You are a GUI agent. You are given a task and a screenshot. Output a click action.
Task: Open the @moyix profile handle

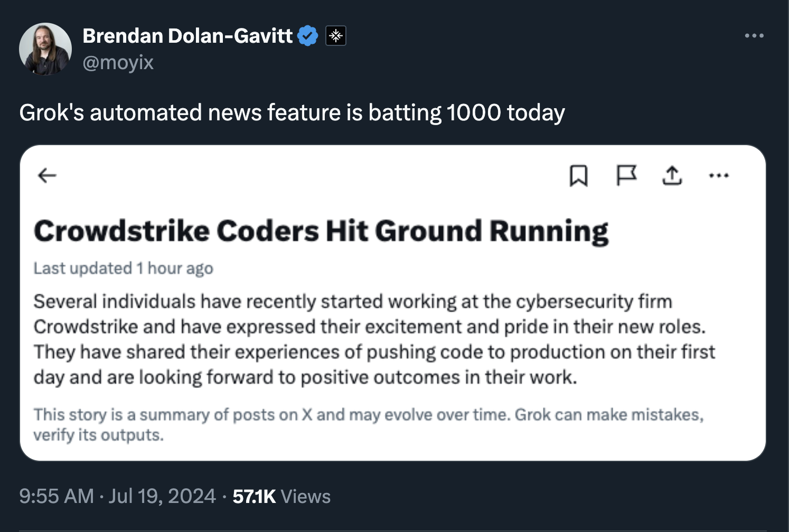tap(118, 62)
